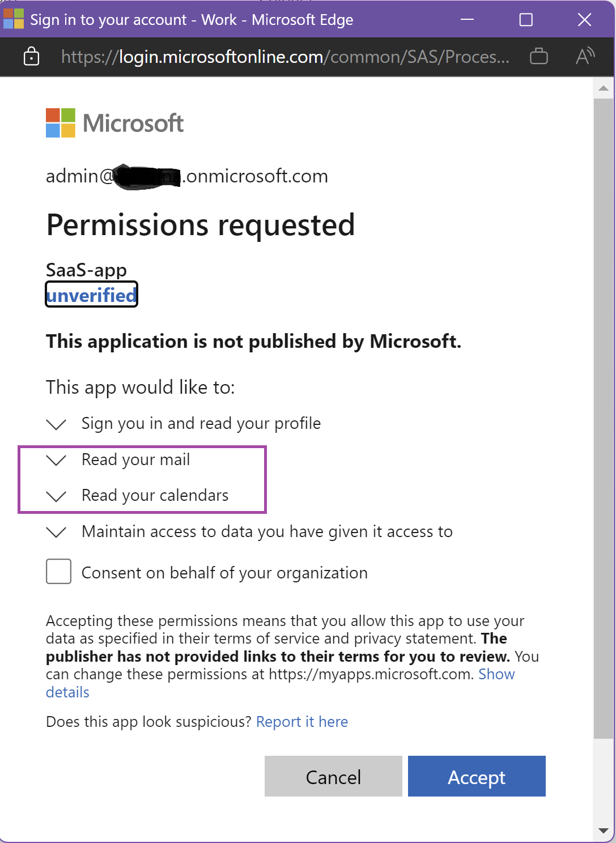Screen dimensions: 616x843
Task: Expand the Read your mail permission
Action: point(56,460)
